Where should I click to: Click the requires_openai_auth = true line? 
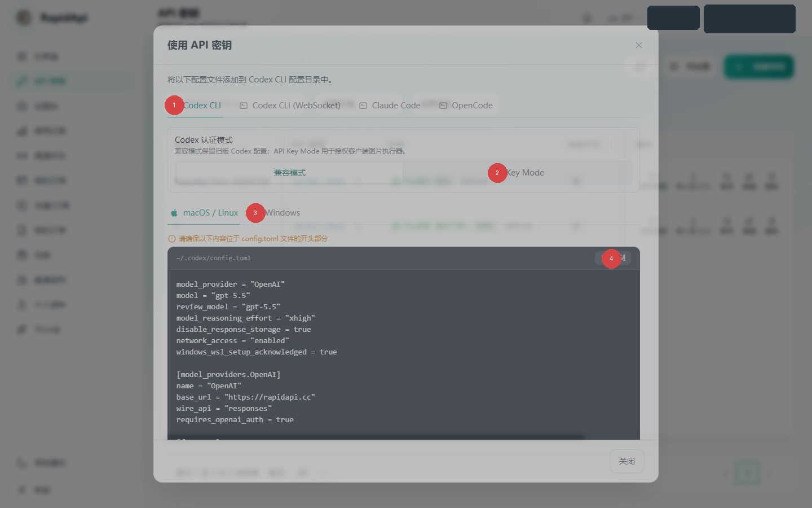click(x=235, y=419)
